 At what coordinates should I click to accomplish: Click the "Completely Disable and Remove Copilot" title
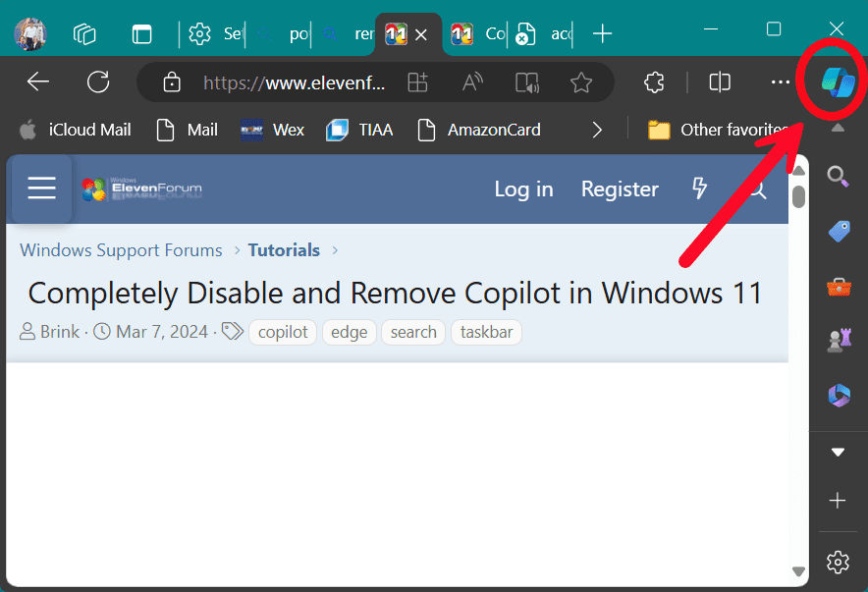click(x=396, y=293)
